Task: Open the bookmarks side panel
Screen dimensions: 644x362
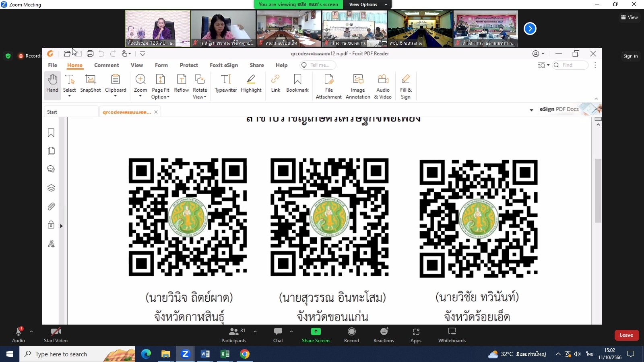Action: click(51, 133)
